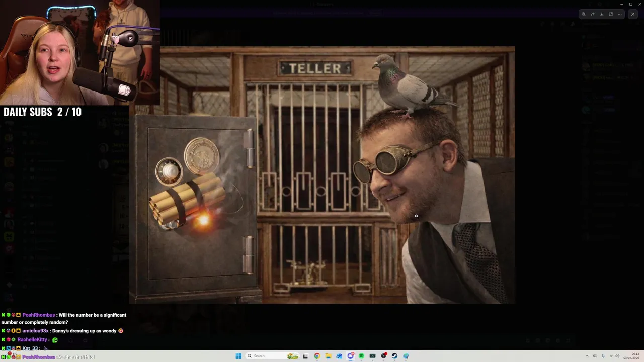Switch to Discord on the taskbar

(351, 356)
